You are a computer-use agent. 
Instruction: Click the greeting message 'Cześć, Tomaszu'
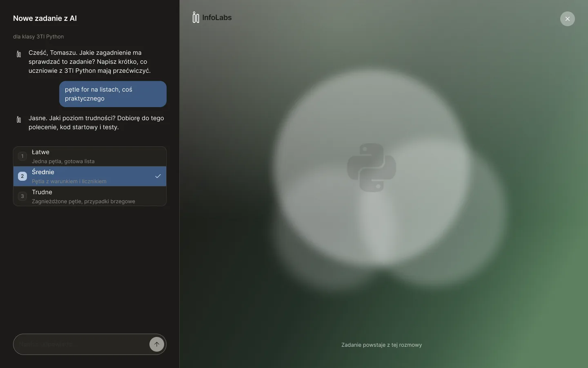coord(90,62)
